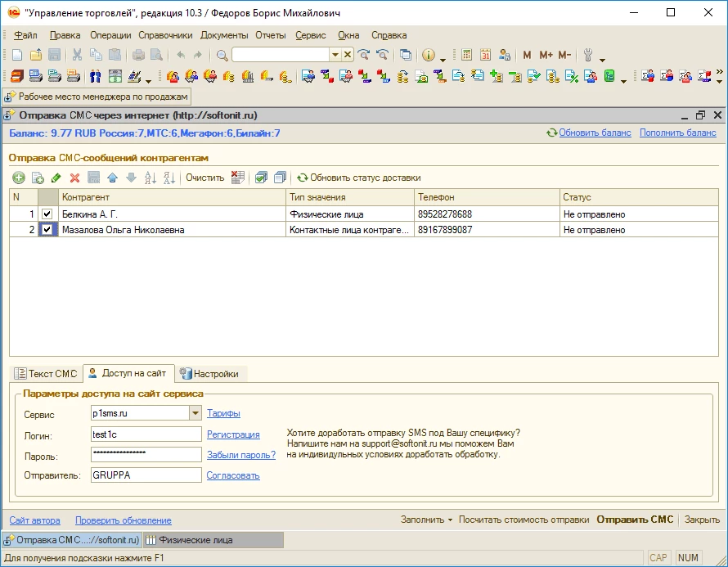Viewport: 728px width, 567px height.
Task: Open the Отчеты menu
Action: coord(270,35)
